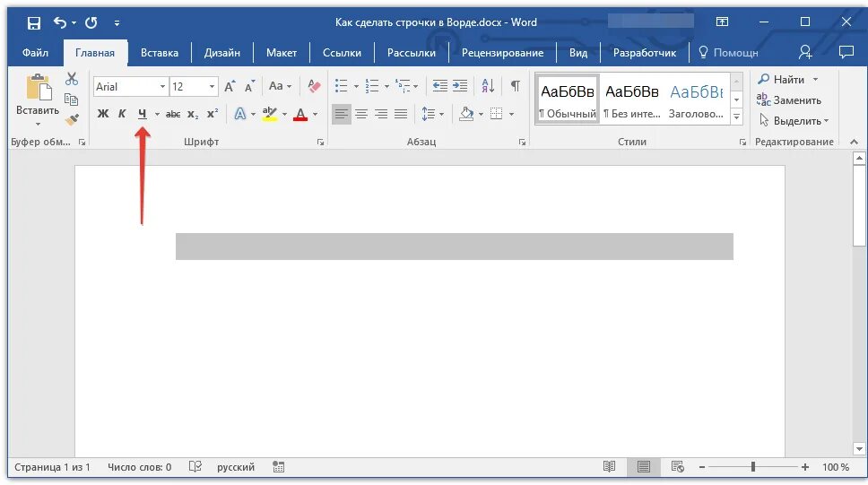This screenshot has height=485, width=868.
Task: Justify the paragraph text
Action: [401, 114]
